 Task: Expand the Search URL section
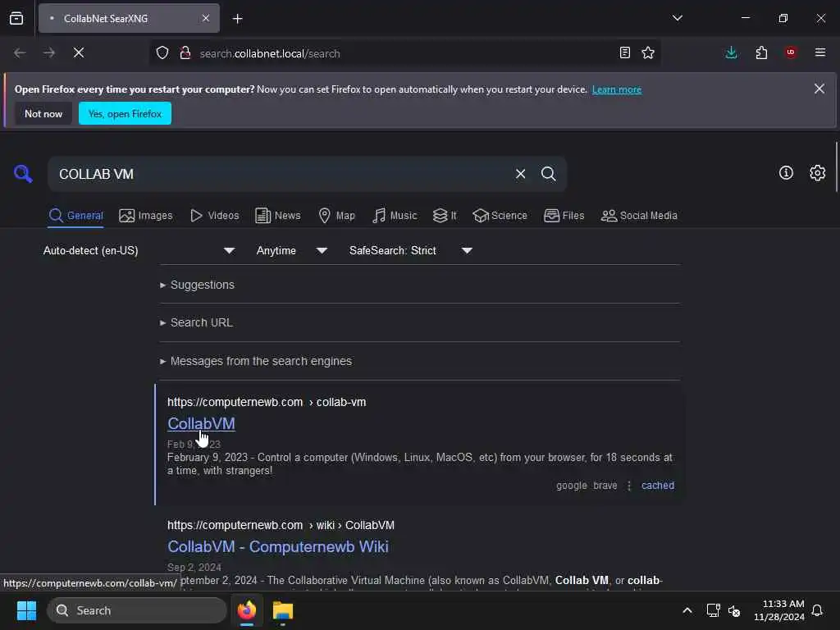tap(196, 322)
